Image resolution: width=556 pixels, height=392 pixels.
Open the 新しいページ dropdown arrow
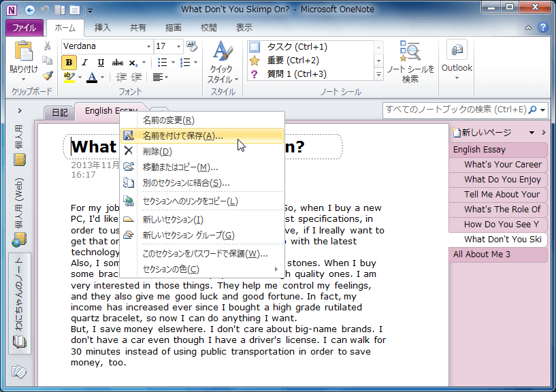(x=532, y=133)
